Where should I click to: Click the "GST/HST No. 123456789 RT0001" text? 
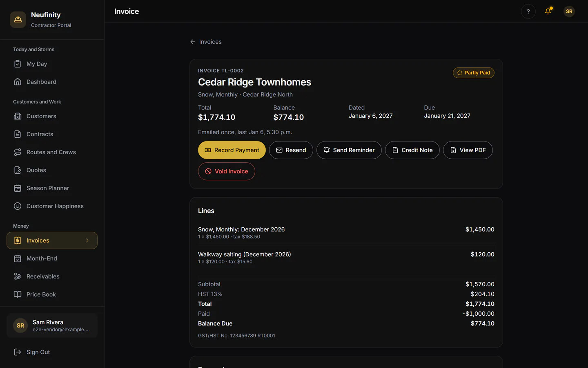pos(236,336)
